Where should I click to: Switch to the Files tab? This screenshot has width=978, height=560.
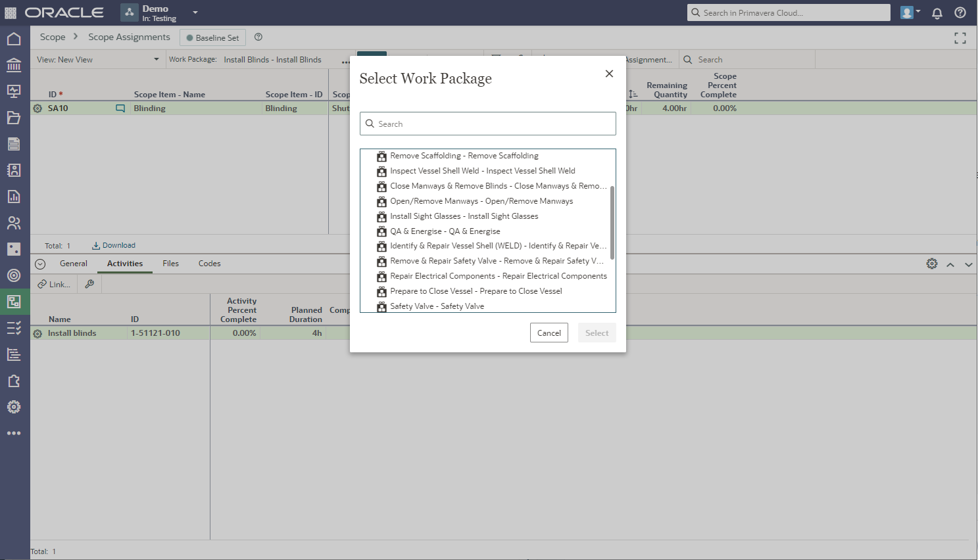170,263
